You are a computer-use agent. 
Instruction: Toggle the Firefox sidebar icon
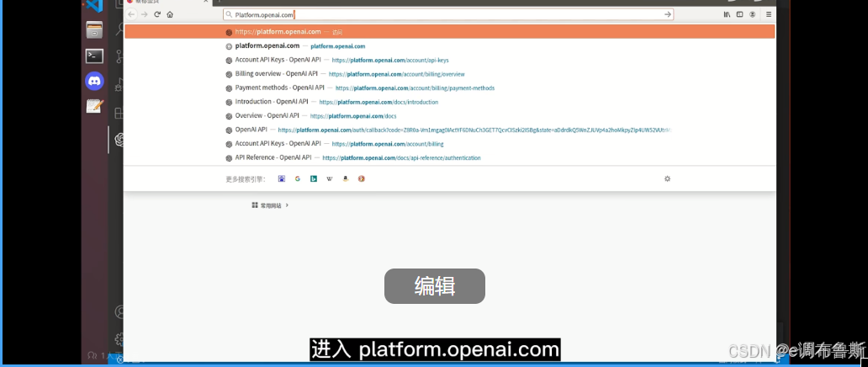click(739, 14)
